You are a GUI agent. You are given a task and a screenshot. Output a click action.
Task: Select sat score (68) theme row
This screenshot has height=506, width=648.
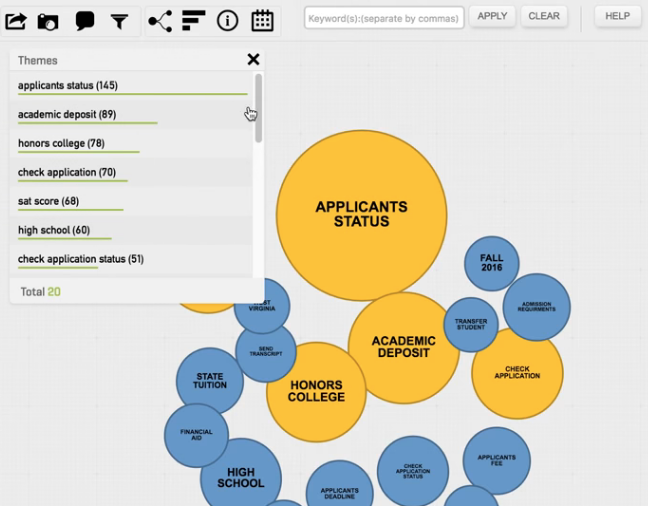pos(131,202)
